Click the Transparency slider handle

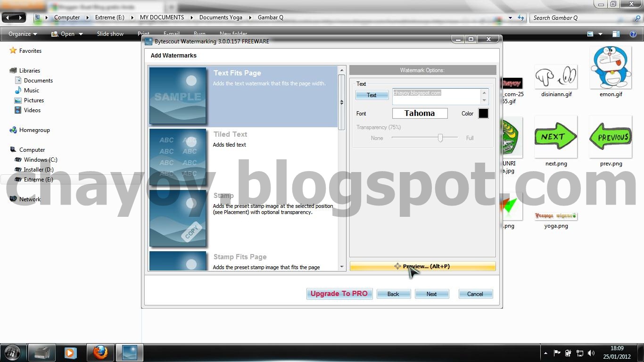(440, 138)
